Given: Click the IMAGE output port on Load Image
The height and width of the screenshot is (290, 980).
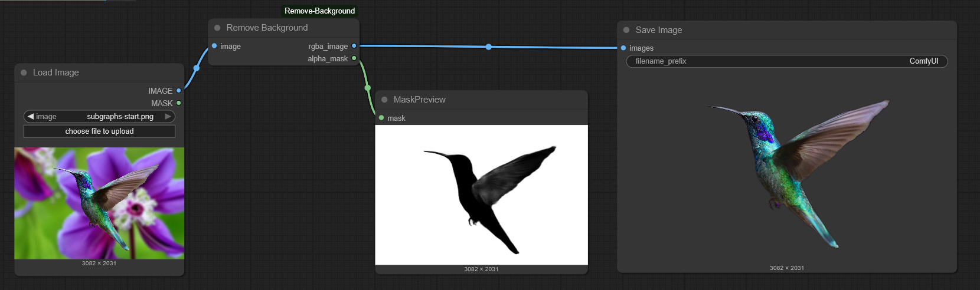Looking at the screenshot, I should pos(178,91).
